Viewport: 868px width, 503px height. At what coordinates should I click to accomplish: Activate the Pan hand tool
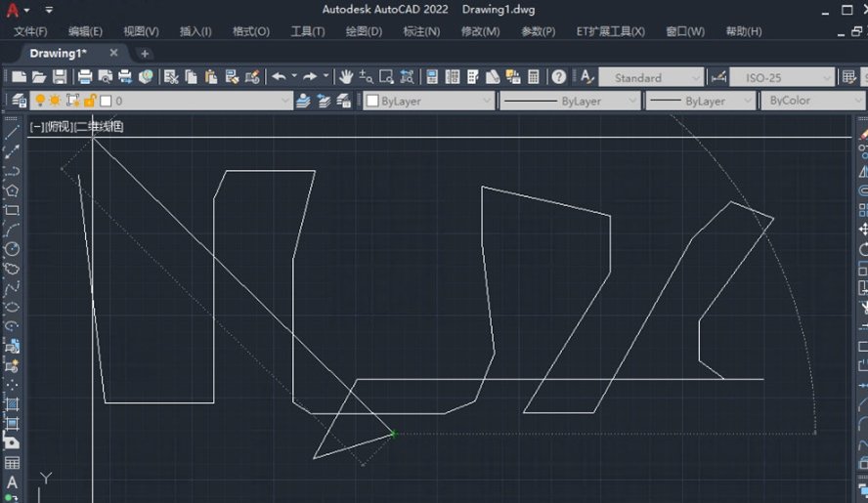coord(346,76)
